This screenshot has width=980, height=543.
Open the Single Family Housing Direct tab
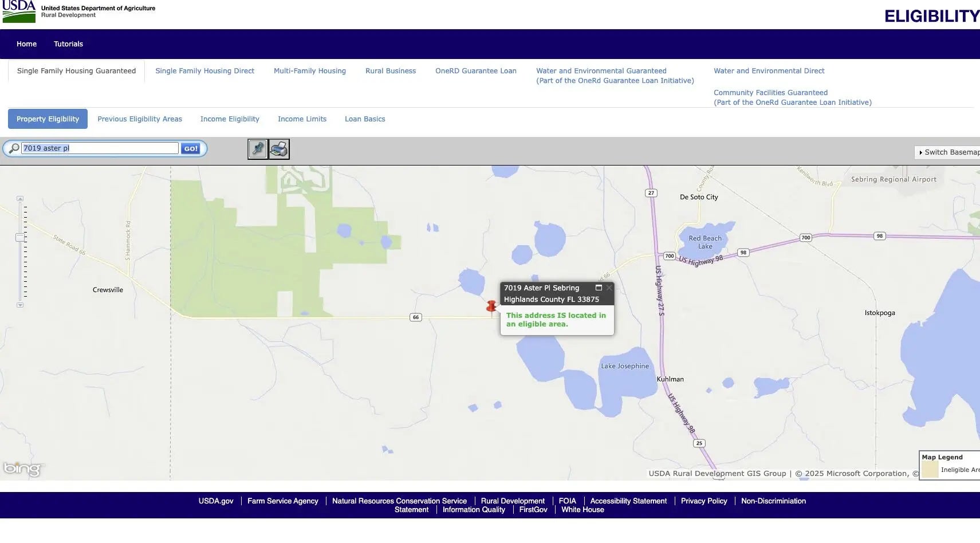(x=204, y=71)
